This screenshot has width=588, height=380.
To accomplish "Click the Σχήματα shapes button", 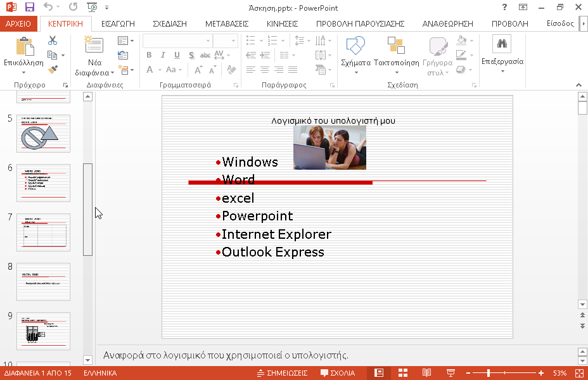I will click(x=356, y=54).
